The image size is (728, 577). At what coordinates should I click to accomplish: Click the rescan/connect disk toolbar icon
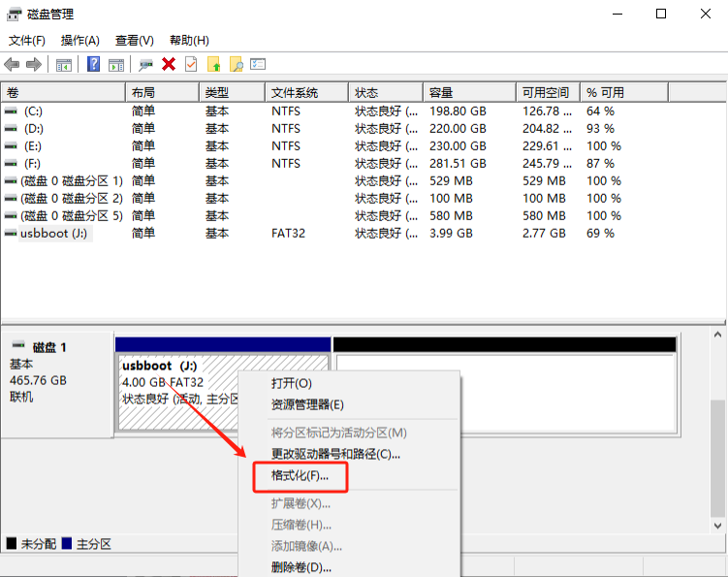point(145,65)
